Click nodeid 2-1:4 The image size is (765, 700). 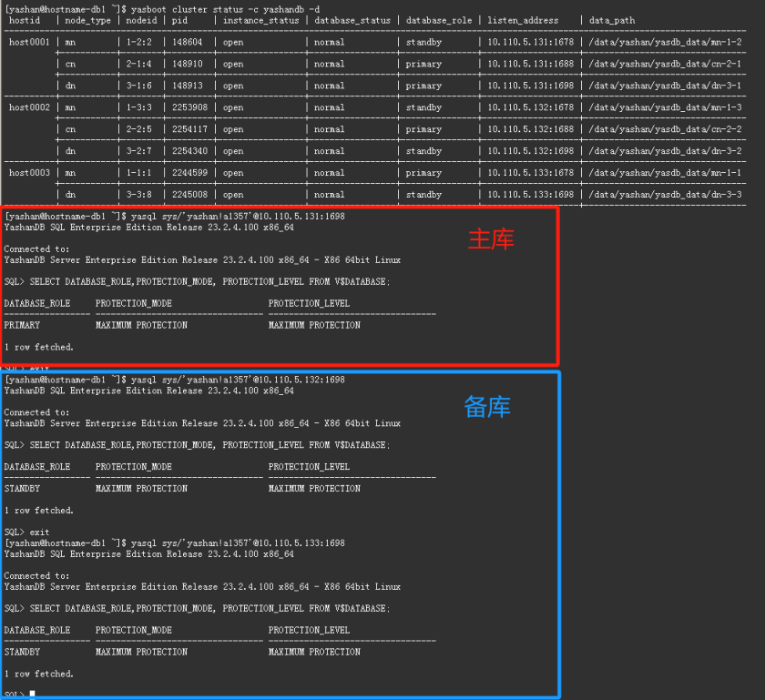coord(139,64)
